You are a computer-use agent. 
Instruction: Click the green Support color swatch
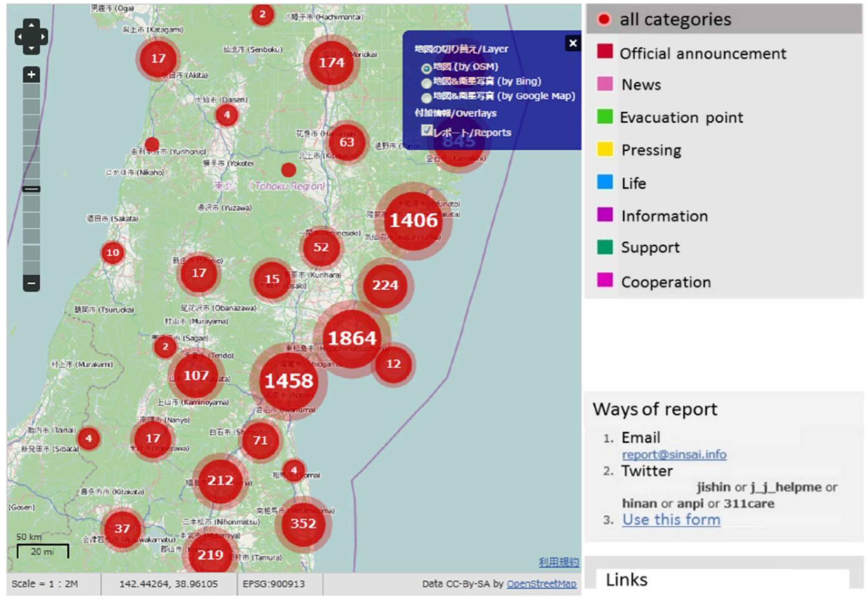pyautogui.click(x=604, y=247)
